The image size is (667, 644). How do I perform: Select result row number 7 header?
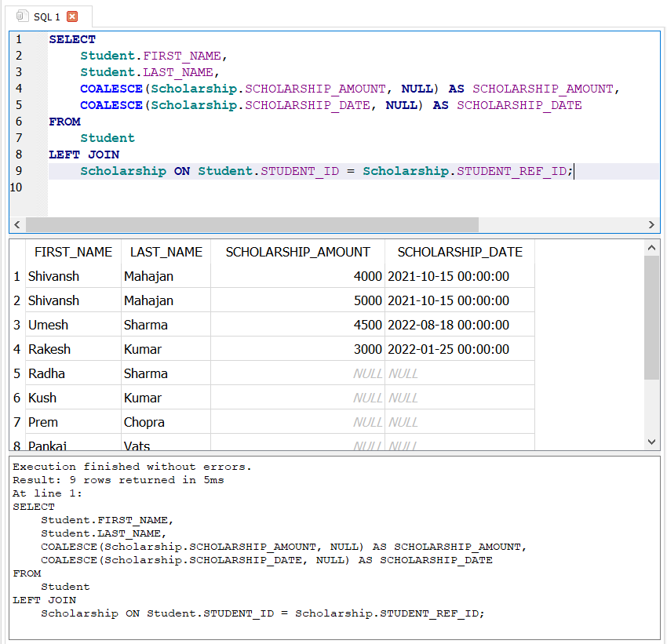tap(17, 422)
